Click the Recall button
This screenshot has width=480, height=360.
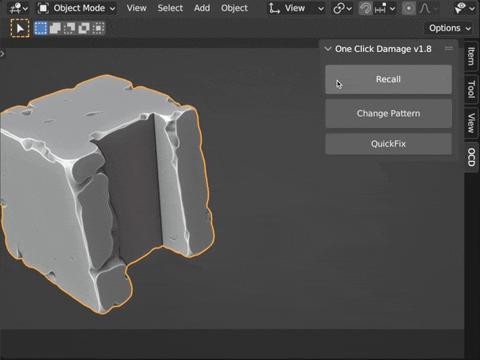[x=388, y=79]
